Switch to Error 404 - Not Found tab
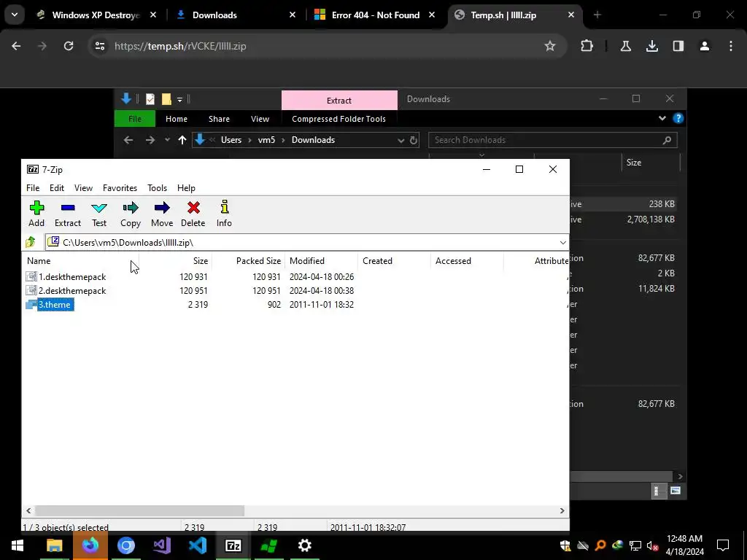Screen dimensions: 747x560 pos(376,15)
